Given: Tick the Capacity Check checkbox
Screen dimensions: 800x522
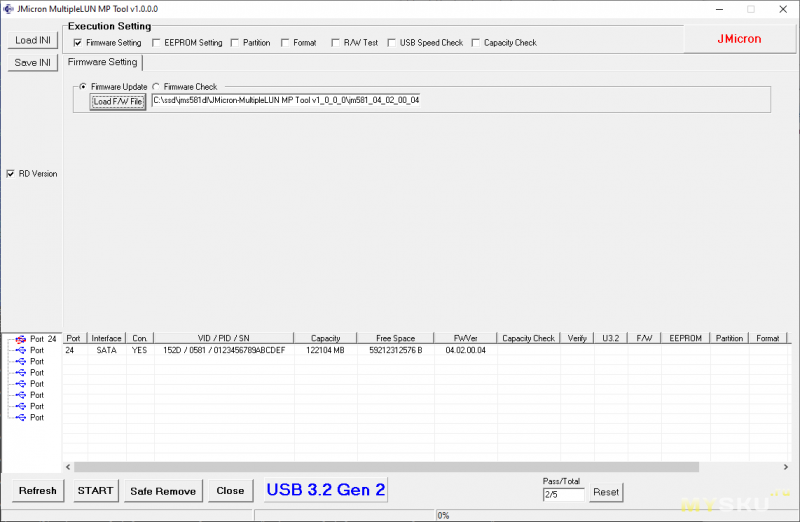Looking at the screenshot, I should coord(475,43).
